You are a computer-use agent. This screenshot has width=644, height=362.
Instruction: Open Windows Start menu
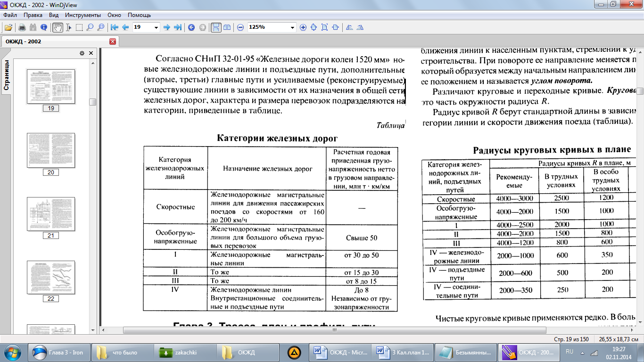click(12, 352)
